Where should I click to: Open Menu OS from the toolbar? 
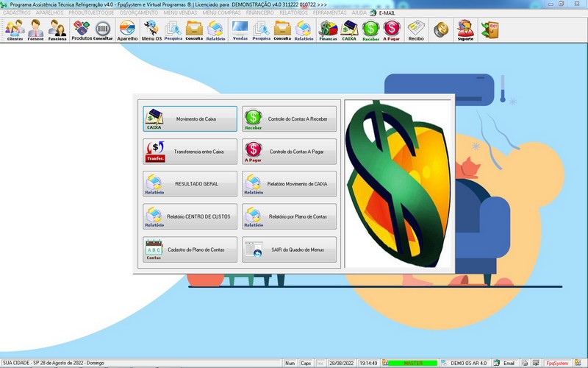[x=151, y=30]
